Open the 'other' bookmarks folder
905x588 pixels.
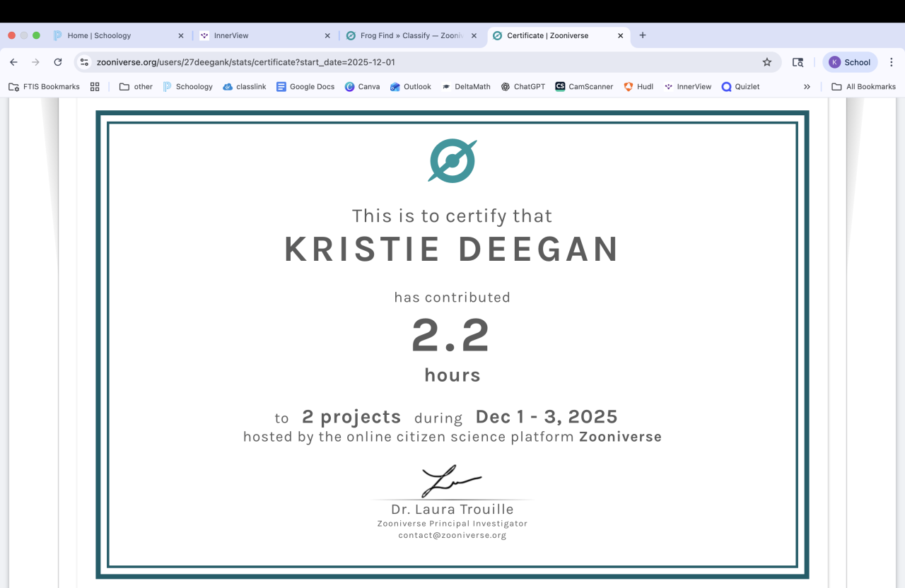point(136,86)
